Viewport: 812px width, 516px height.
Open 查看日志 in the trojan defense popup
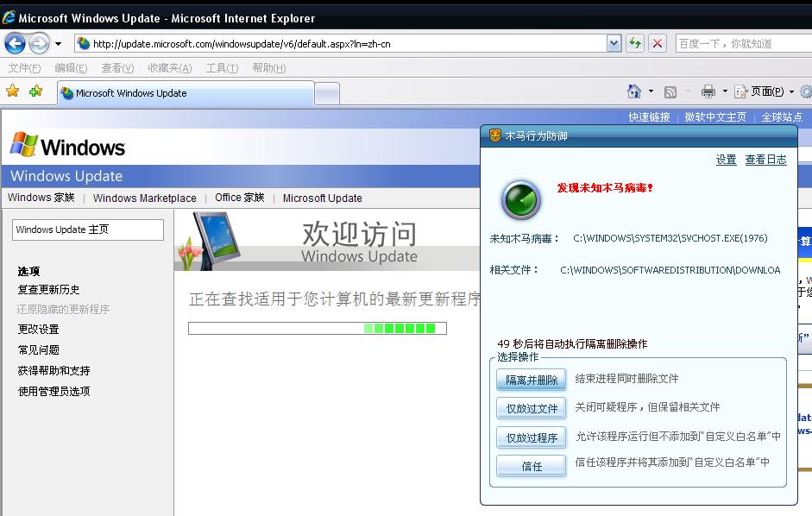click(766, 160)
